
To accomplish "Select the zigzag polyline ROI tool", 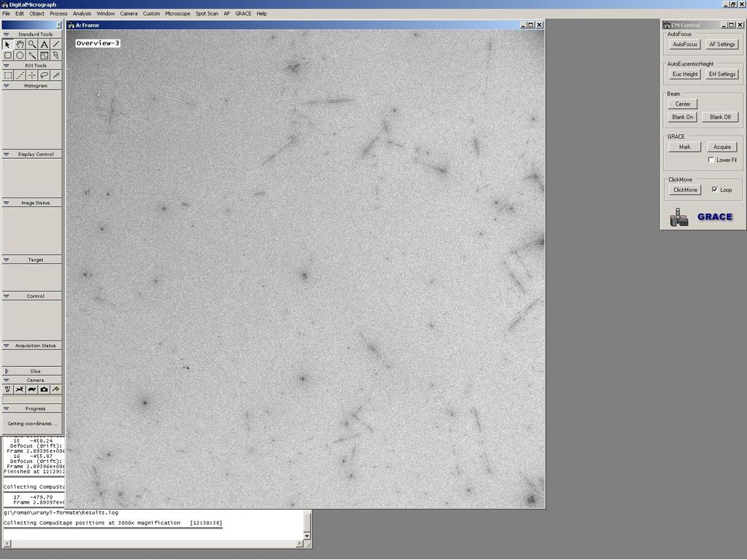I will 56,75.
